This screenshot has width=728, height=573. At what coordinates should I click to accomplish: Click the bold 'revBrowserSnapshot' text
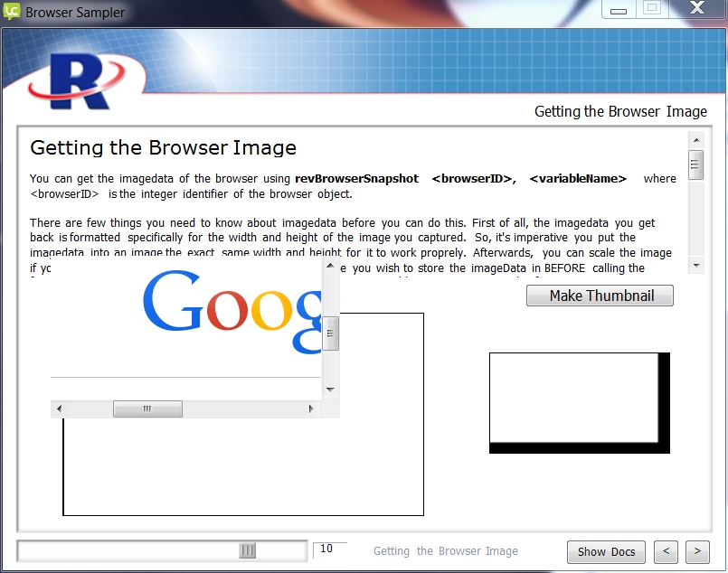pos(356,179)
